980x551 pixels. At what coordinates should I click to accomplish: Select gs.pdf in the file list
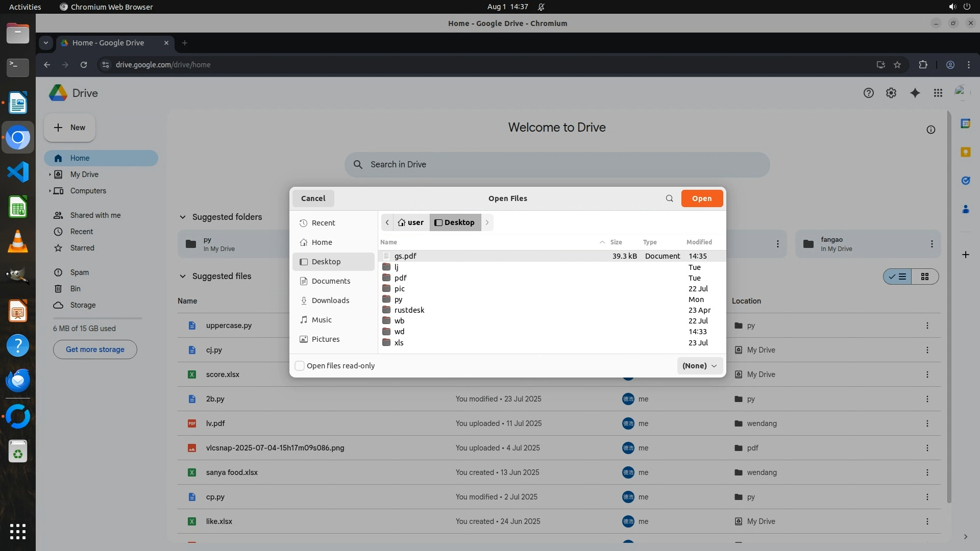click(405, 256)
